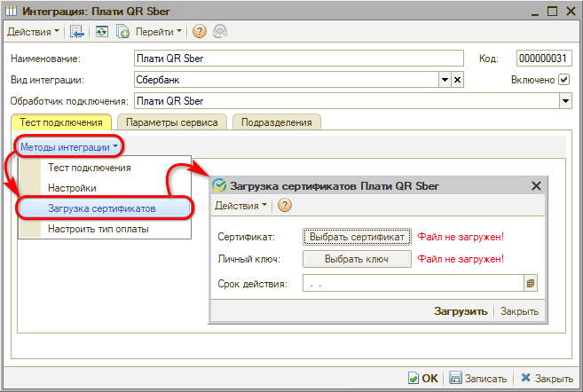Screen dimensions: 583x392
Task: Open the Методы интеграции dropdown
Action: tap(69, 147)
